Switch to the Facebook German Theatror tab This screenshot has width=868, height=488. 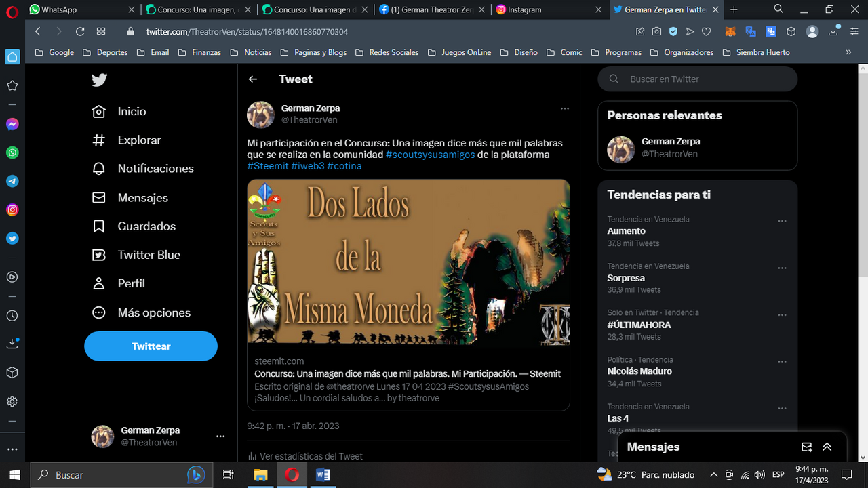(433, 9)
